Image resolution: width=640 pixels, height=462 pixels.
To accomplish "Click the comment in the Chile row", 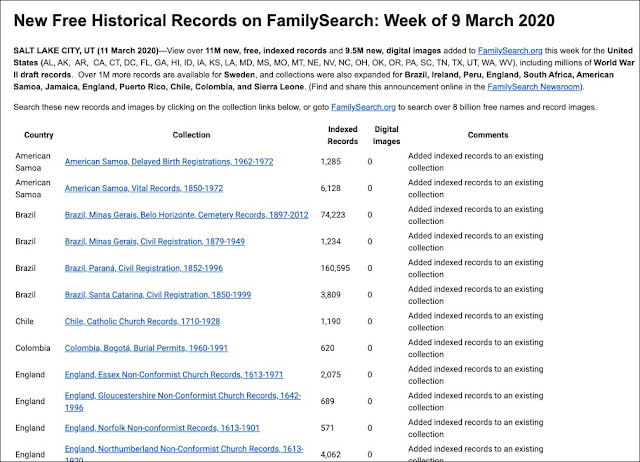I will (476, 322).
